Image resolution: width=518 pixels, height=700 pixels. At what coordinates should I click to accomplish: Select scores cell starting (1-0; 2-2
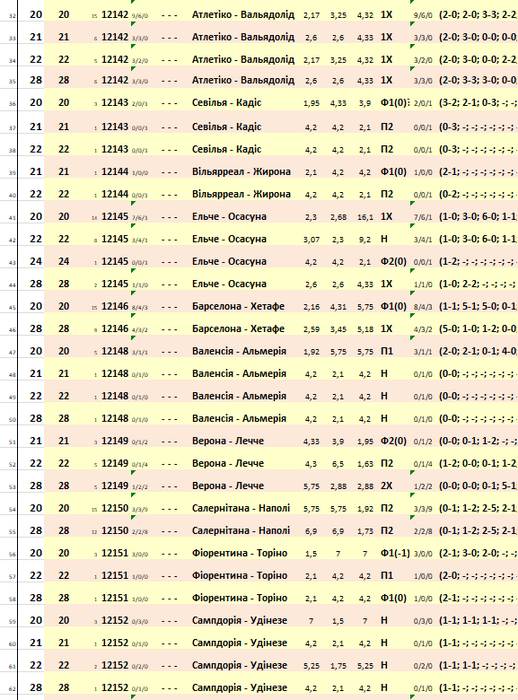pos(477,284)
